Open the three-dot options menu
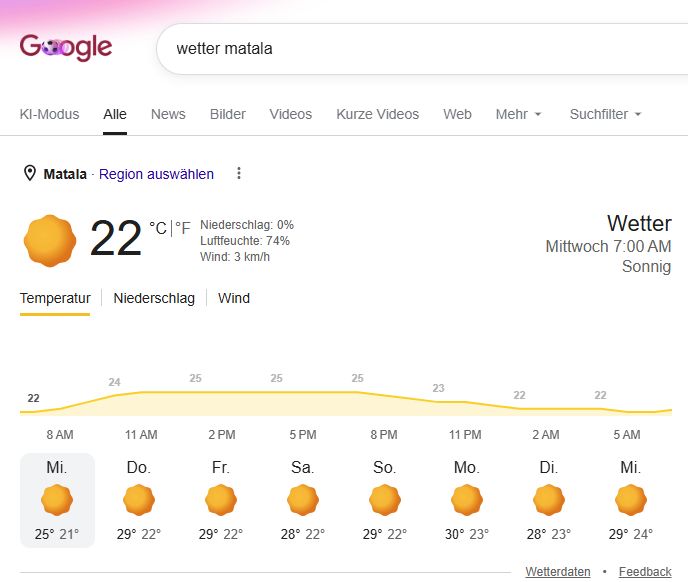Screen dimensions: 688x582 (239, 173)
